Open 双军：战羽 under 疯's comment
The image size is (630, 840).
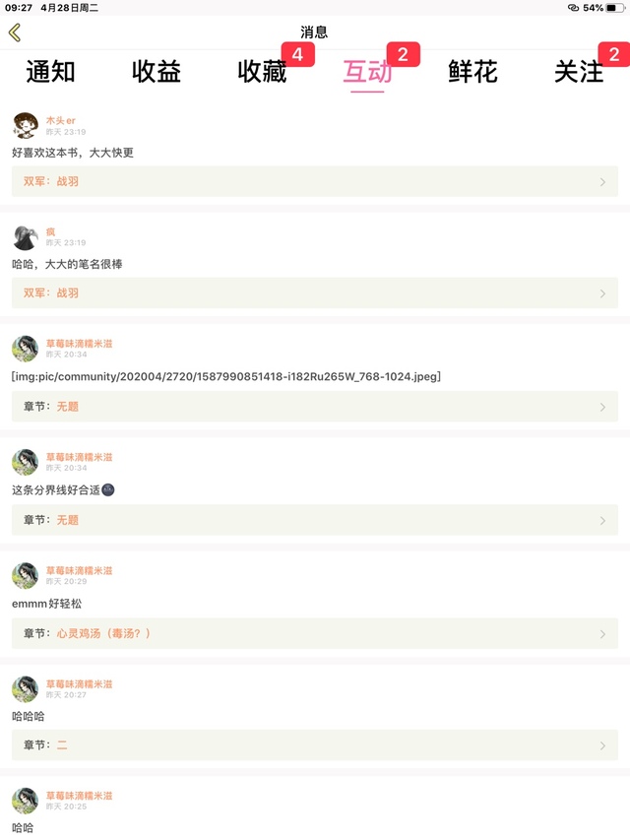point(315,293)
